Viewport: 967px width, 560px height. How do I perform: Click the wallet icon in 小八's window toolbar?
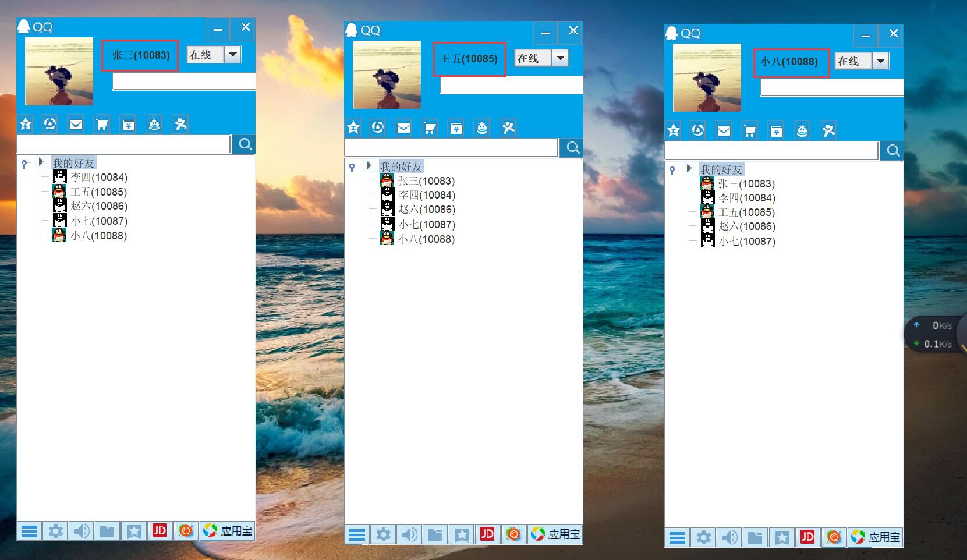[x=776, y=131]
